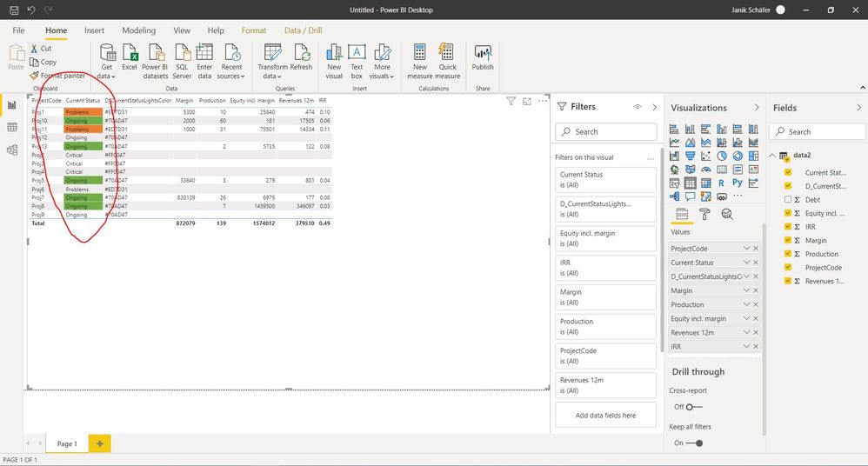Uncheck the D_CurrentSt... field

click(x=788, y=186)
